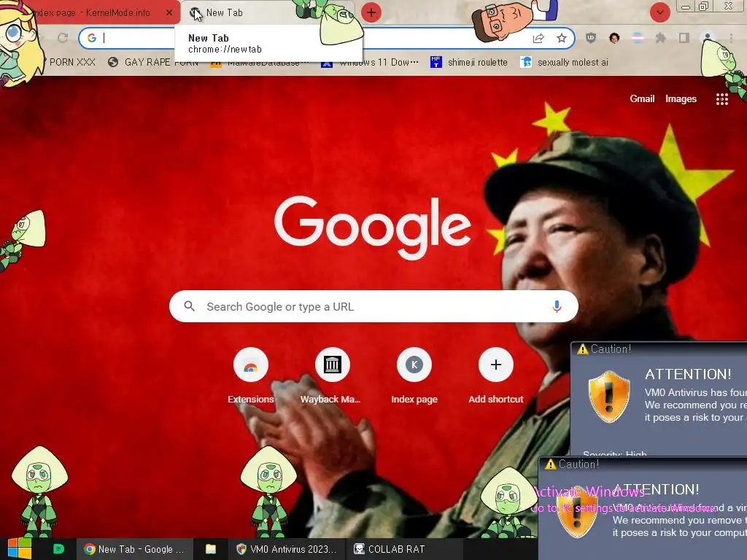Start voice search with the microphone
The image size is (747, 560).
[x=557, y=307]
